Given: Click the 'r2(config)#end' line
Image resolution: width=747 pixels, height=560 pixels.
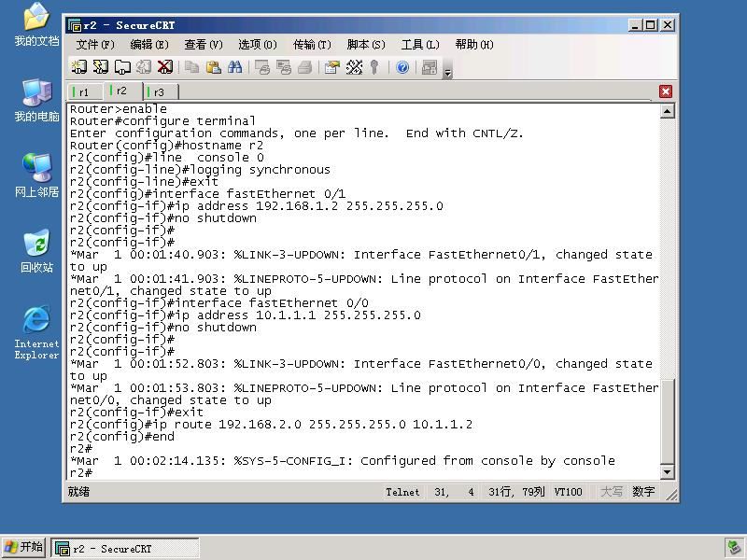Looking at the screenshot, I should pyautogui.click(x=122, y=437).
